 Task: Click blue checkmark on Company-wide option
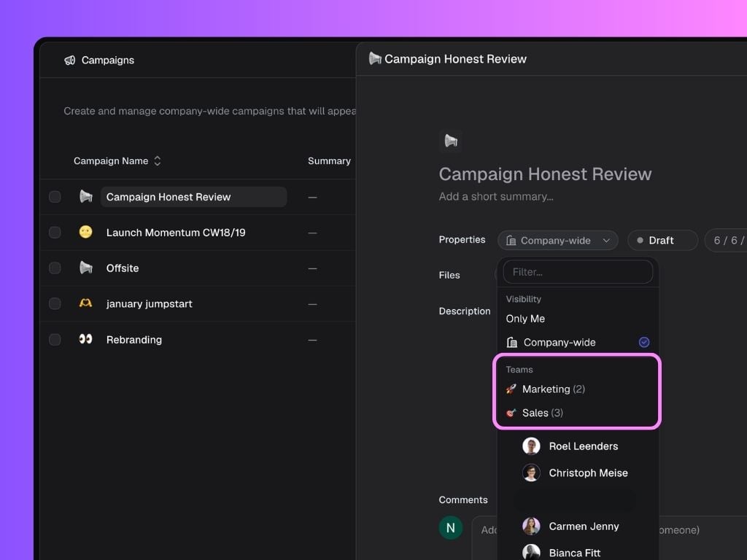[644, 343]
